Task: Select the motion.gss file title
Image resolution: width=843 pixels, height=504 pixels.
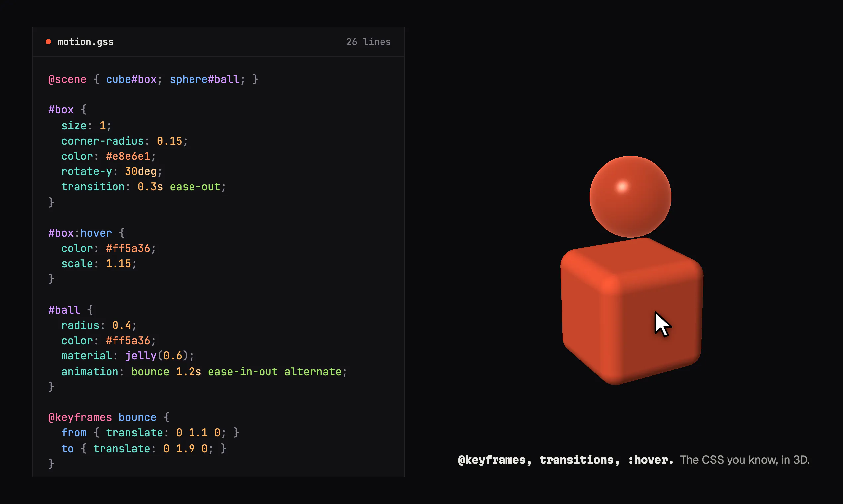Action: 85,42
